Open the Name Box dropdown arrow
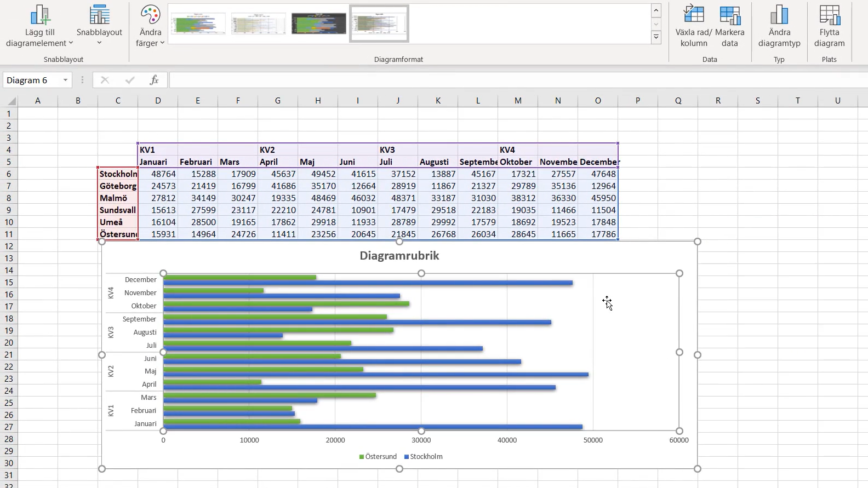Image resolution: width=868 pixels, height=488 pixels. [x=65, y=80]
